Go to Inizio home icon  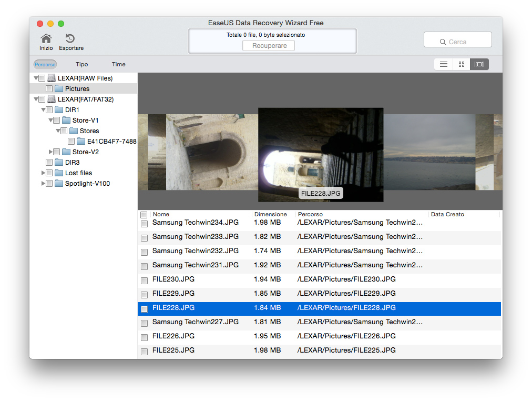click(x=46, y=39)
